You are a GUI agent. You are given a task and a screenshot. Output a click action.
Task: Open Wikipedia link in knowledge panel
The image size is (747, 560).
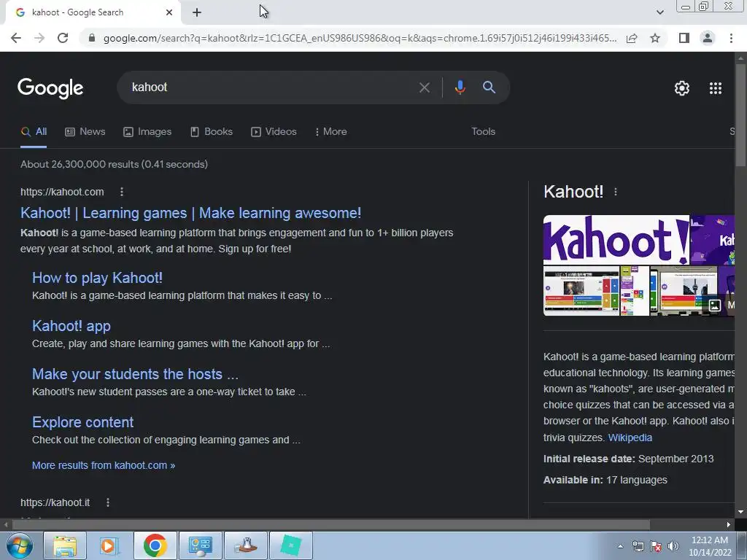tap(630, 437)
